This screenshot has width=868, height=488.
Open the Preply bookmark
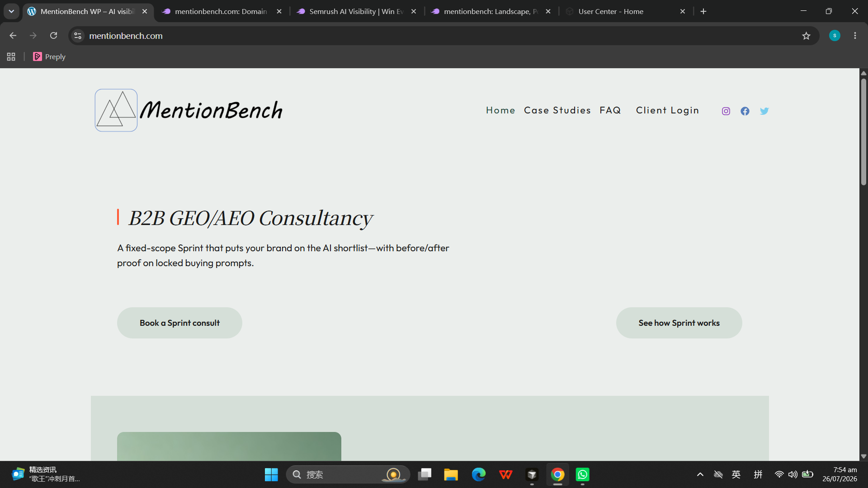[49, 56]
